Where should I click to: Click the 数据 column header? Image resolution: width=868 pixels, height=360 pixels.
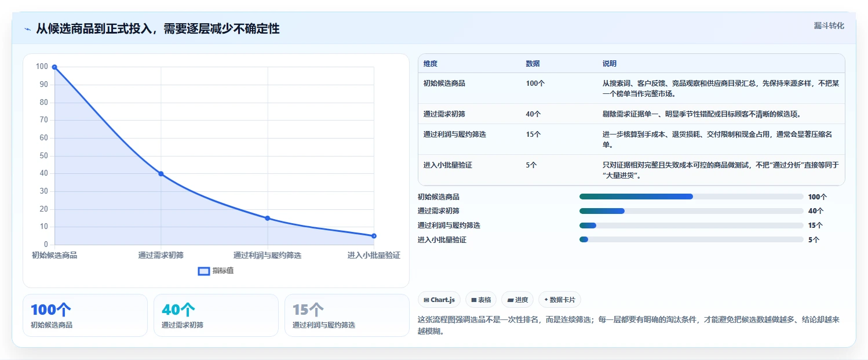pyautogui.click(x=533, y=64)
